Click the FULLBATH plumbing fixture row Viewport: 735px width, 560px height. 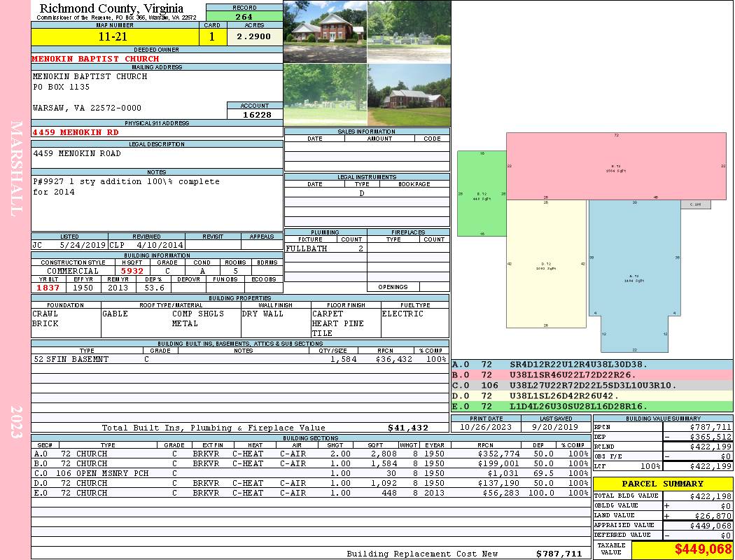pyautogui.click(x=325, y=248)
